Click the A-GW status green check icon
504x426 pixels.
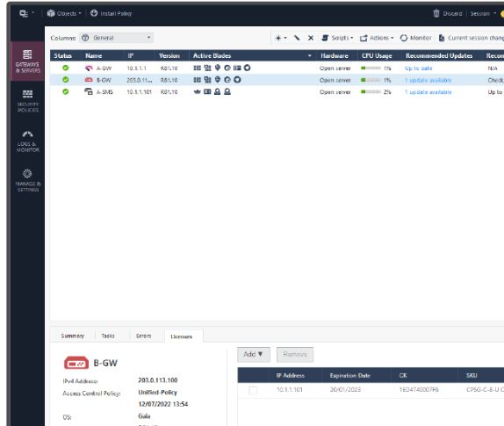tap(66, 68)
